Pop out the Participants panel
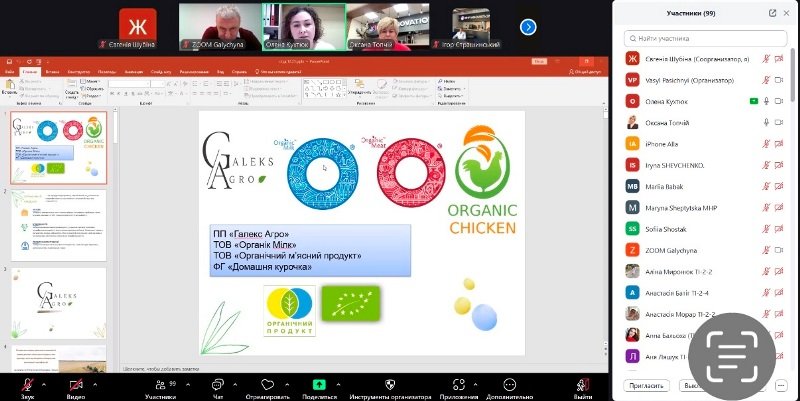800x401 pixels. (x=772, y=13)
